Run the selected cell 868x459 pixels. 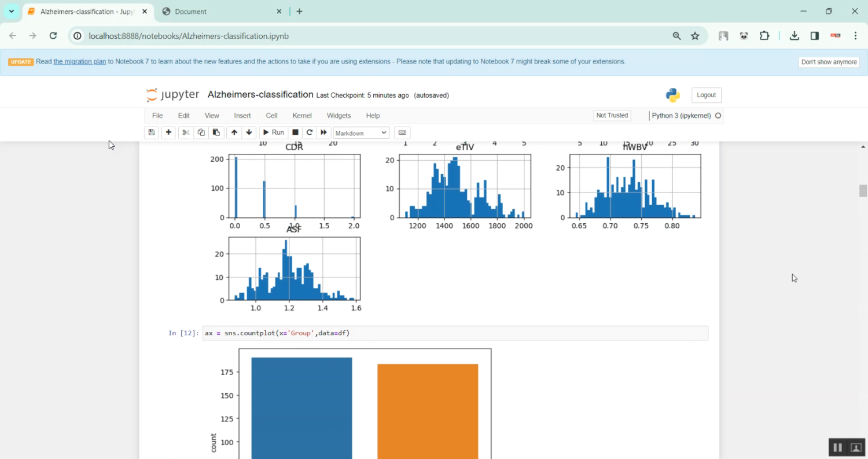point(273,132)
